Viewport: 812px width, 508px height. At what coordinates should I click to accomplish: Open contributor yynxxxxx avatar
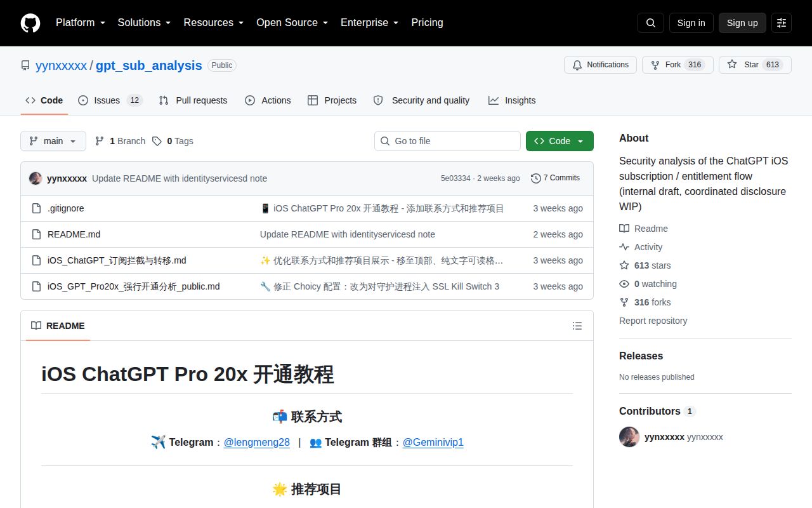coord(629,437)
